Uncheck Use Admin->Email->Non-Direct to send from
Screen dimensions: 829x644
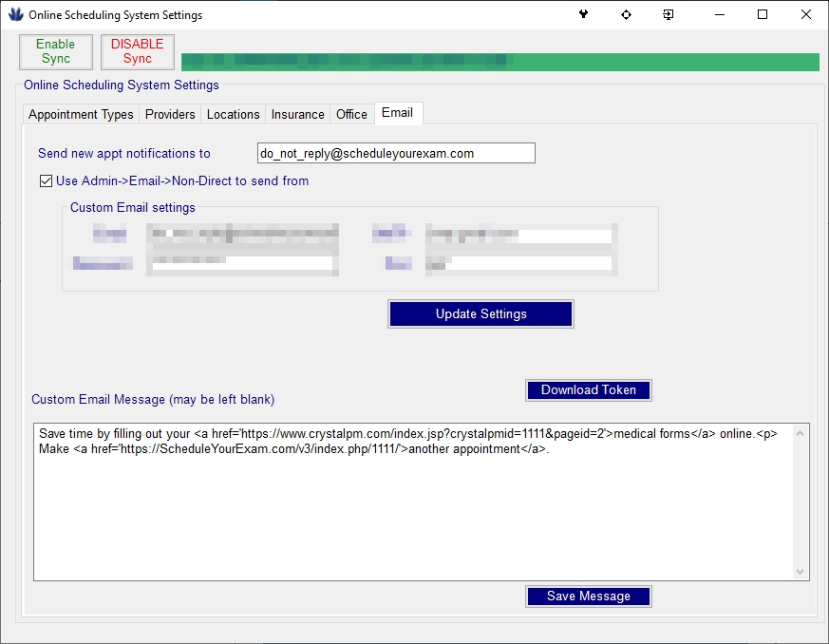click(45, 180)
